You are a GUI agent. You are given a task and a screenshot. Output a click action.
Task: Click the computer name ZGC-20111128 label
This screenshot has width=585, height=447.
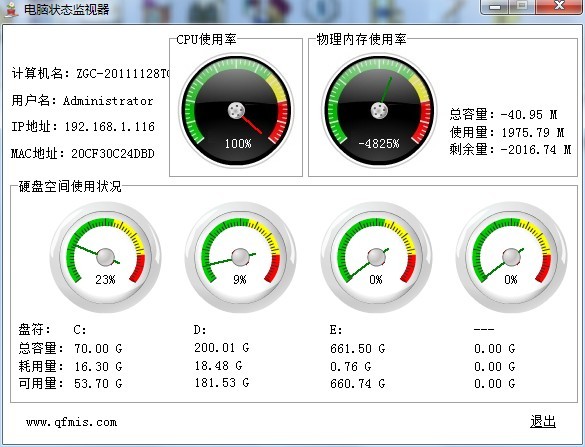coord(123,74)
